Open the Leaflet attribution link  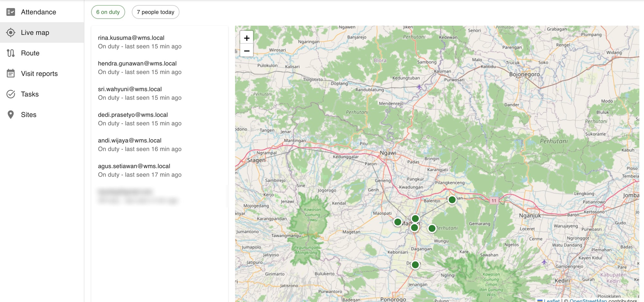tap(552, 300)
